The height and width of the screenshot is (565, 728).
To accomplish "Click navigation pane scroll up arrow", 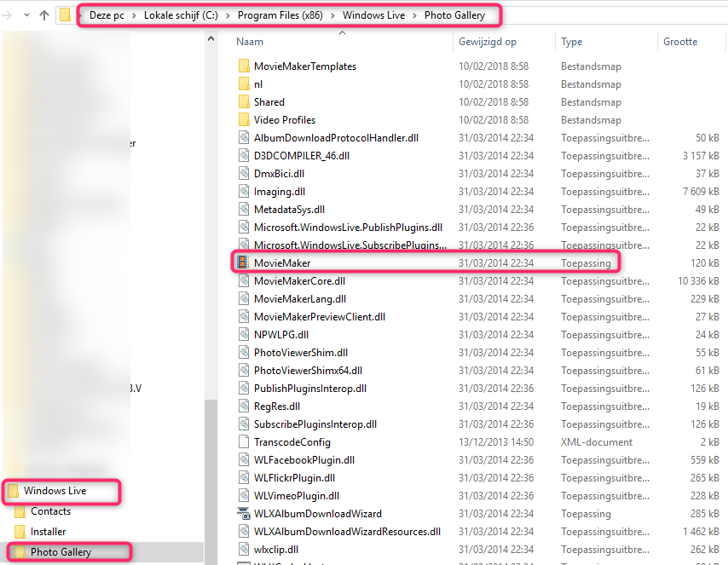I will click(x=211, y=39).
